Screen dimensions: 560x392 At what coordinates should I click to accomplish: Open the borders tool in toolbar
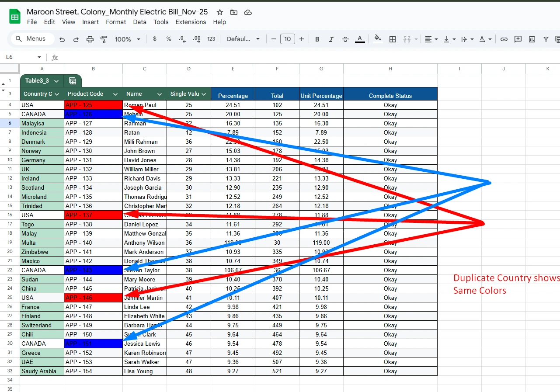[393, 39]
